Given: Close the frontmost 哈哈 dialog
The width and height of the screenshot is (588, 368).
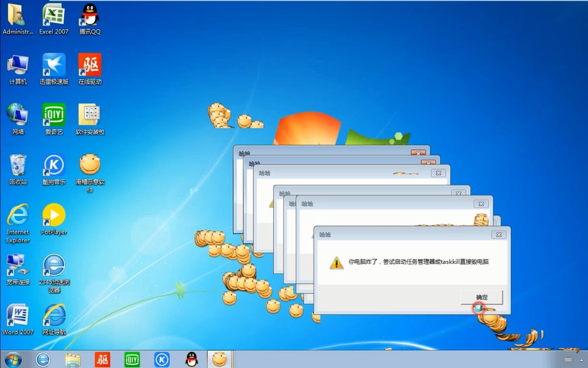Looking at the screenshot, I should pos(499,235).
